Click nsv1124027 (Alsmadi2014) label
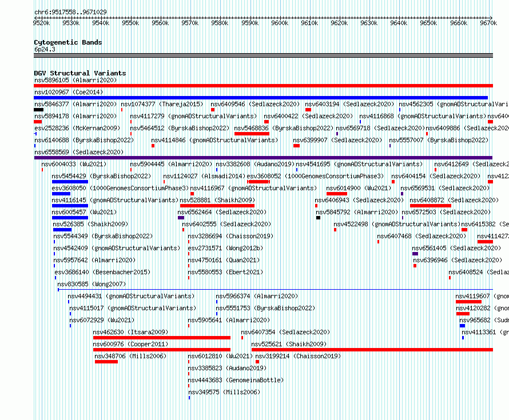The width and height of the screenshot is (509, 420). 204,176
